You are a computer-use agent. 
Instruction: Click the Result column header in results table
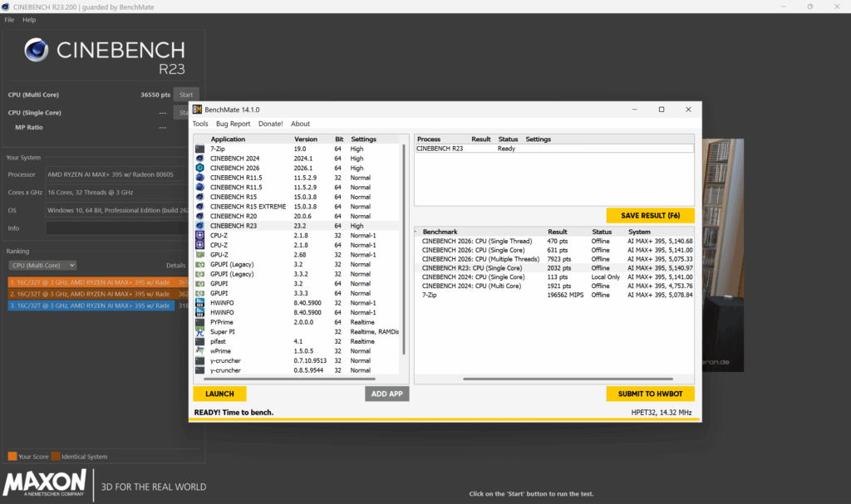(558, 232)
